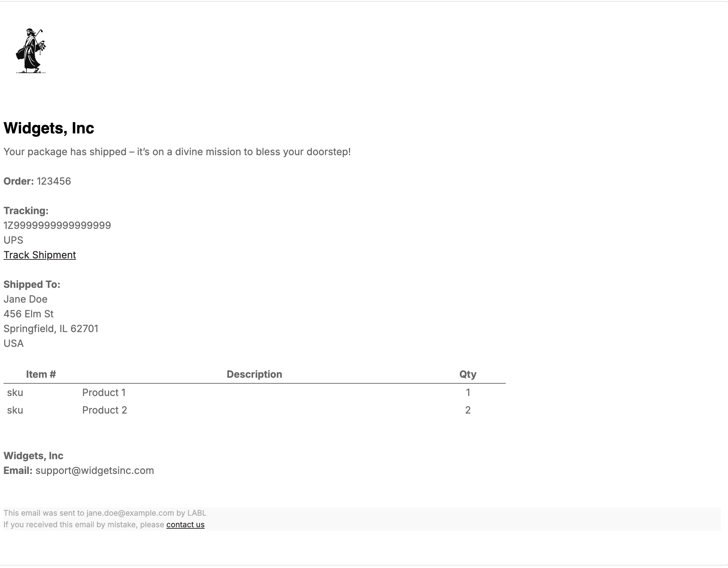Click the Product 1 description cell

(x=104, y=392)
